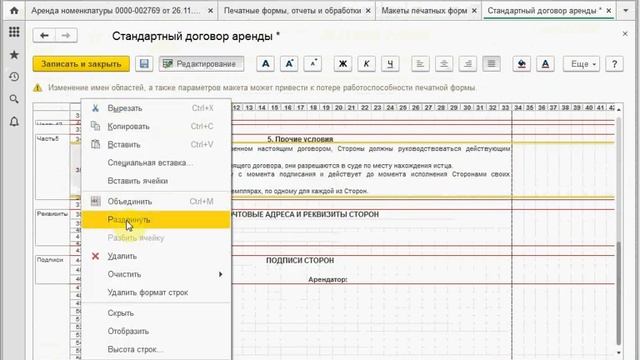Select cell ПОДПИСИ СТОРОН
The width and height of the screenshot is (640, 360).
[300, 260]
